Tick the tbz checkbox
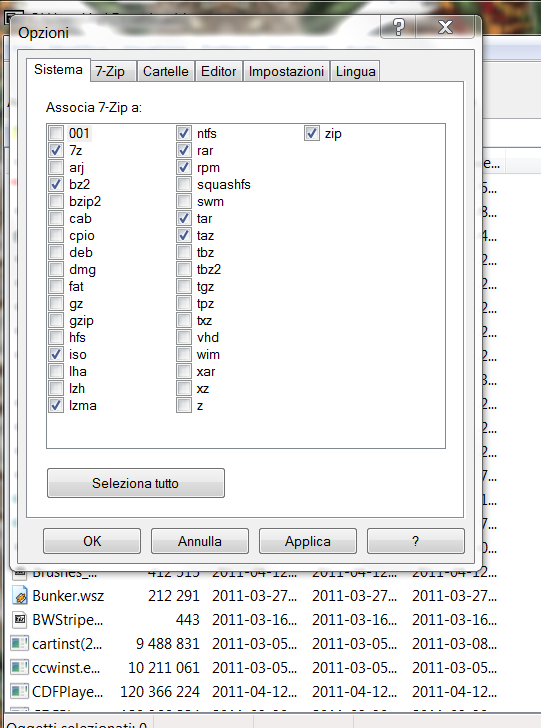The height and width of the screenshot is (728, 541). click(x=184, y=253)
